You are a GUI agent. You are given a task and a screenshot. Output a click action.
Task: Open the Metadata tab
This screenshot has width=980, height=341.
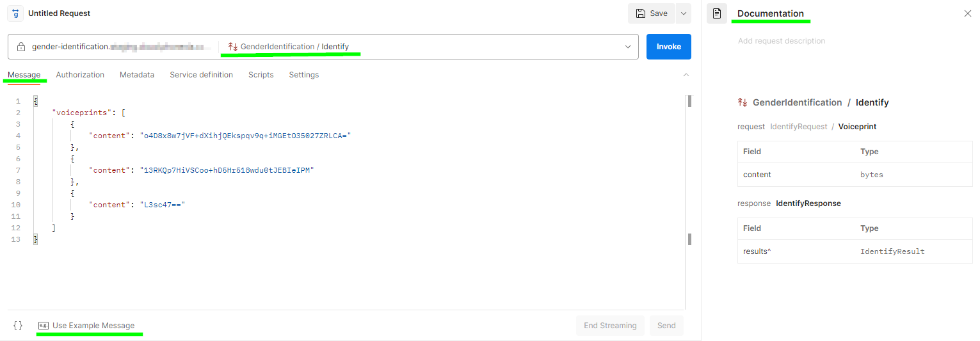click(137, 75)
